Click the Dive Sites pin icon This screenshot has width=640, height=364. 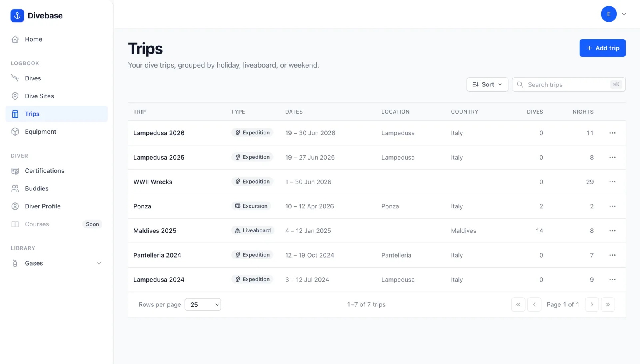click(x=15, y=96)
